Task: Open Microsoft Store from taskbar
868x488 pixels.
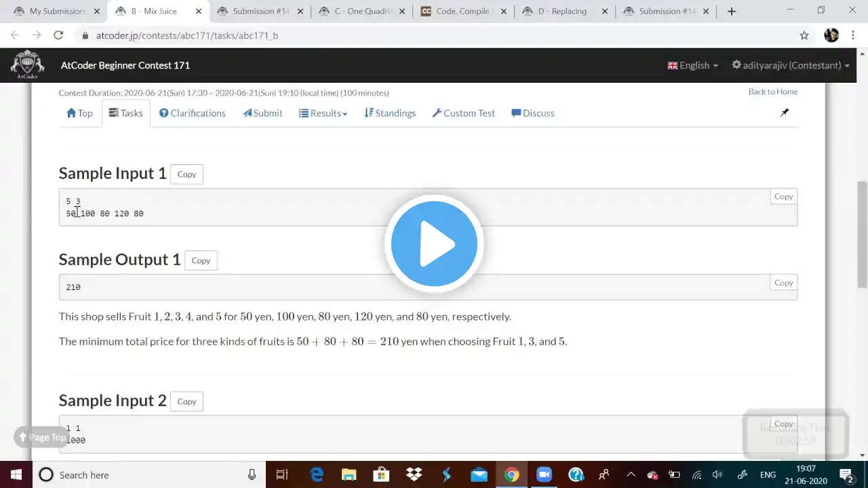Action: click(x=381, y=474)
